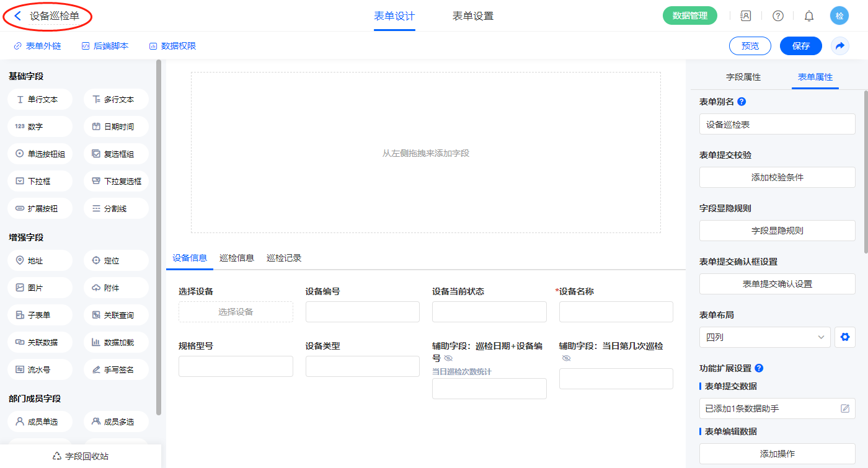Viewport: 868px width, 468px height.
Task: Open the 表单外链 link
Action: click(37, 46)
